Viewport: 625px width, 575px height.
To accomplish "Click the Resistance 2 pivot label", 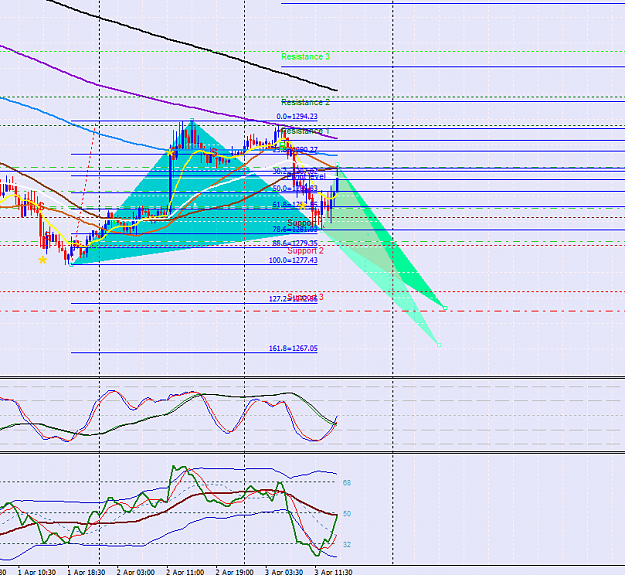I will pyautogui.click(x=305, y=102).
